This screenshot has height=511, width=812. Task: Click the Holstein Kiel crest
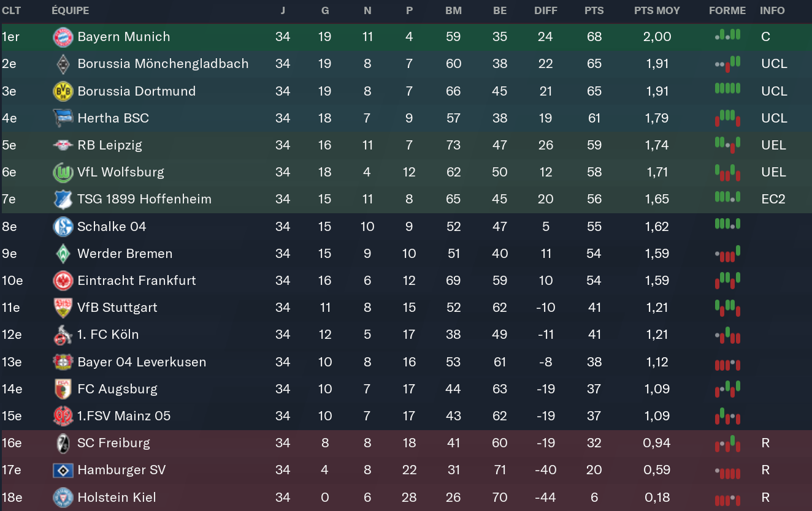tap(63, 497)
